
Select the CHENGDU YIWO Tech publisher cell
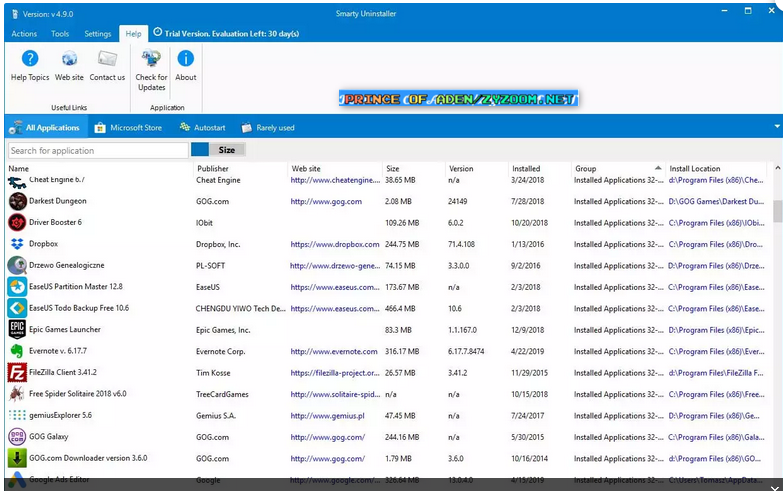pos(241,309)
